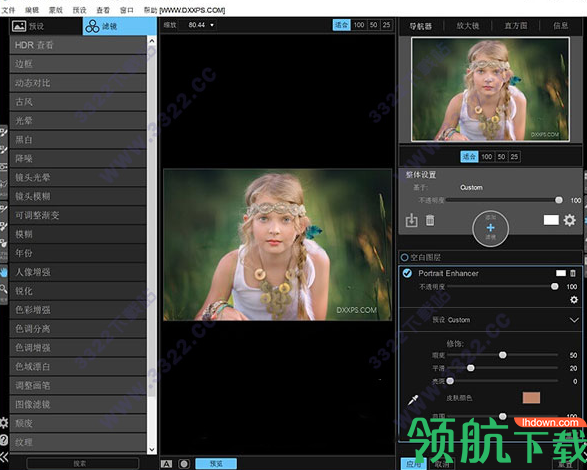Open Portrait Enhancer gear settings icon
The image size is (587, 470).
574,300
